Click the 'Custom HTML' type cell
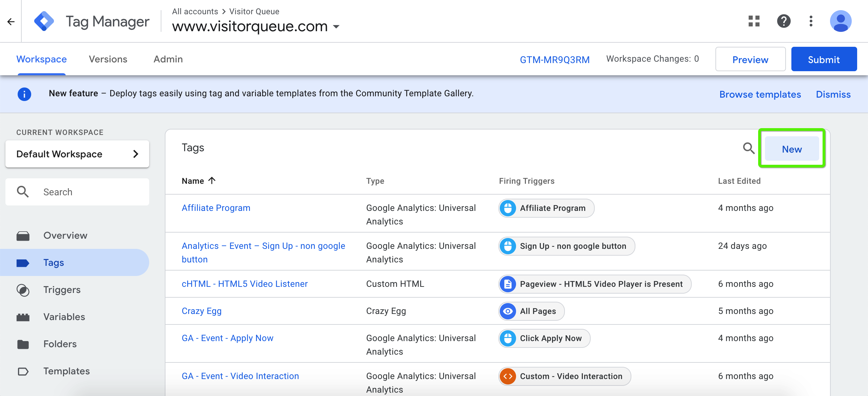This screenshot has width=868, height=396. [395, 284]
